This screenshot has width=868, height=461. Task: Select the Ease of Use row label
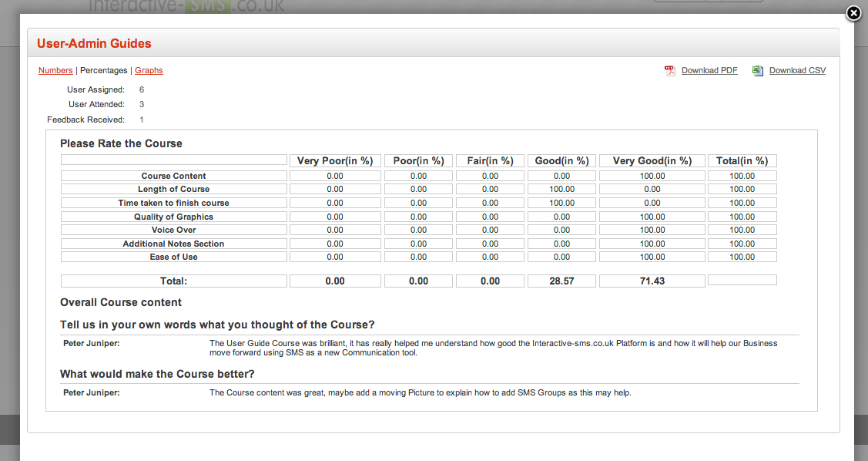[173, 257]
